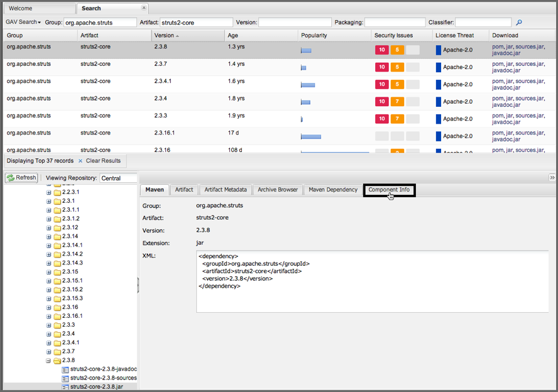Expand the 2.3.12 tree node
This screenshot has height=392, width=558.
49,228
